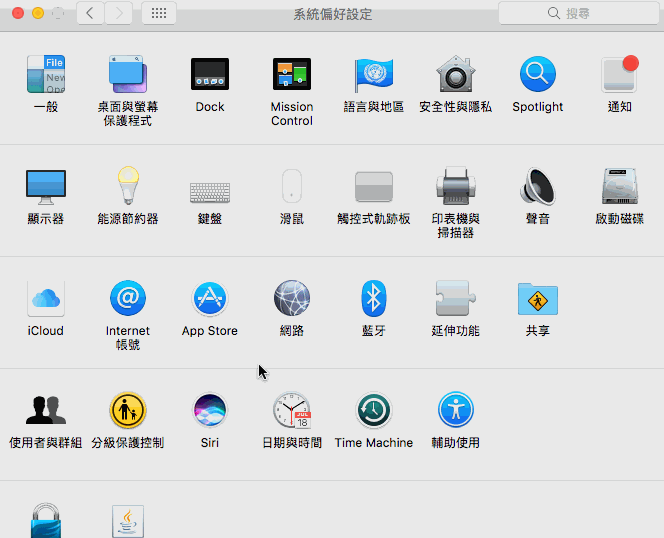Open the 一般 (General) preferences pane
Viewport: 664px width, 538px height.
(x=46, y=74)
